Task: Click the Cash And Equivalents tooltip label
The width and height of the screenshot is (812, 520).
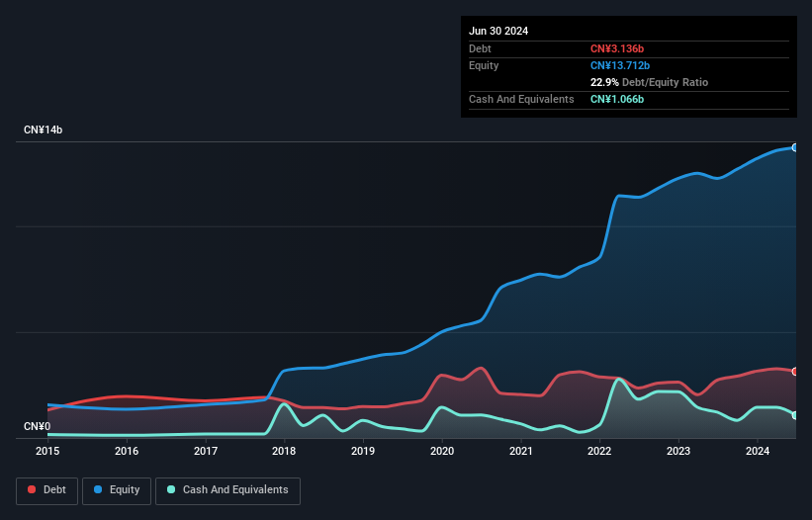Action: tap(521, 99)
